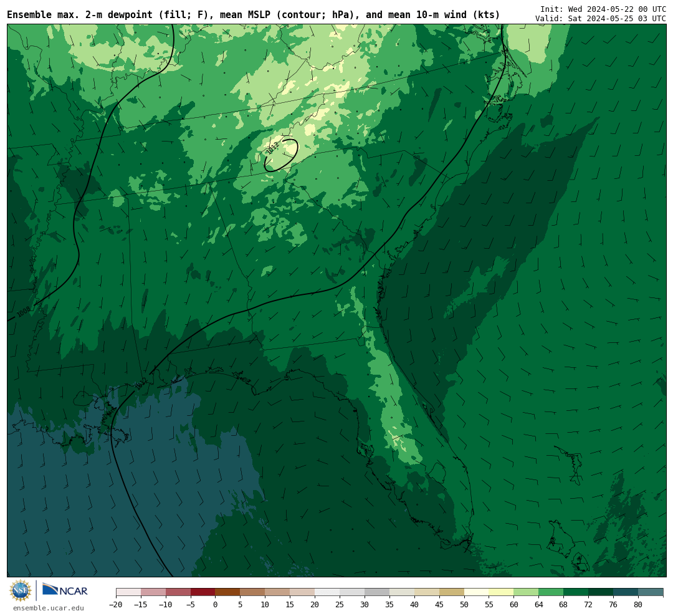
Task: Click the 25 colorbar tick label
Action: point(340,604)
